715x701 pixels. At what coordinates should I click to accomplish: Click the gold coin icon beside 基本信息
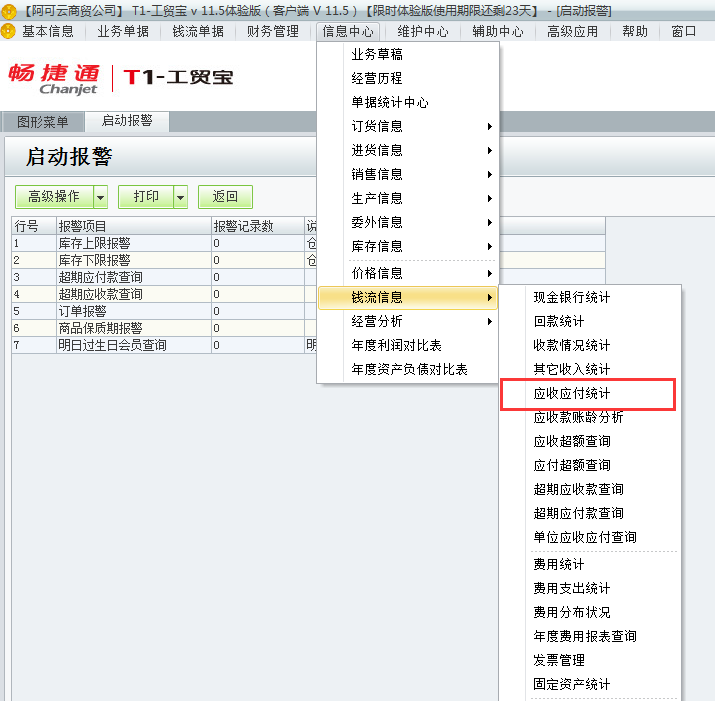point(8,31)
